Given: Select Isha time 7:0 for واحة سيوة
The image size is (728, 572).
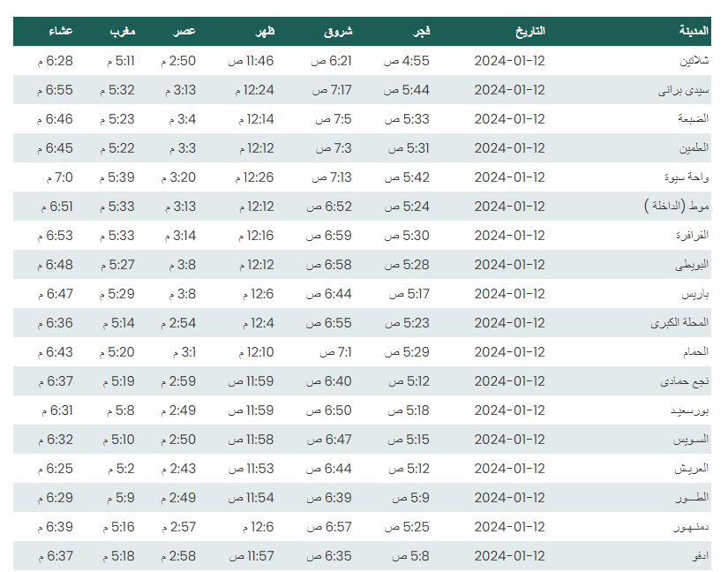Looking at the screenshot, I should [60, 177].
